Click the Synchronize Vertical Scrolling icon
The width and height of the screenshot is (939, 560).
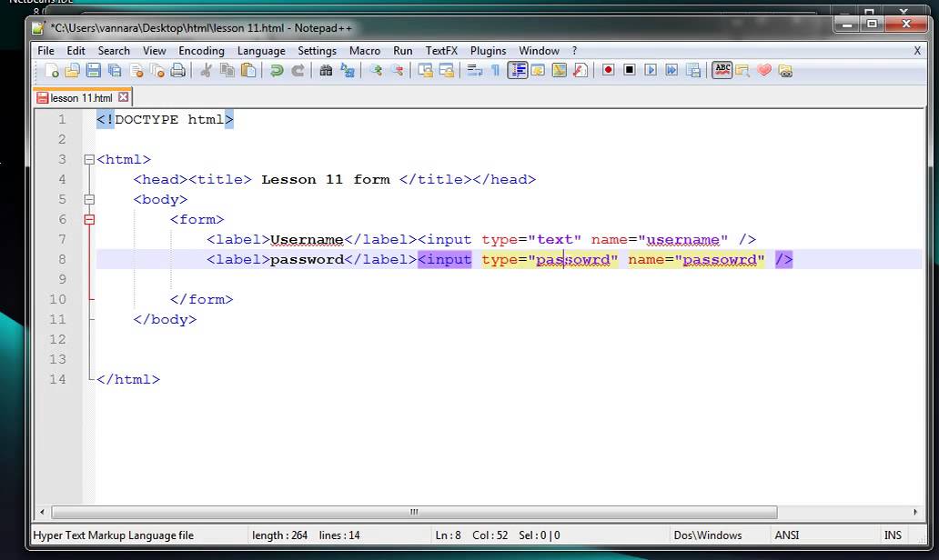click(425, 71)
